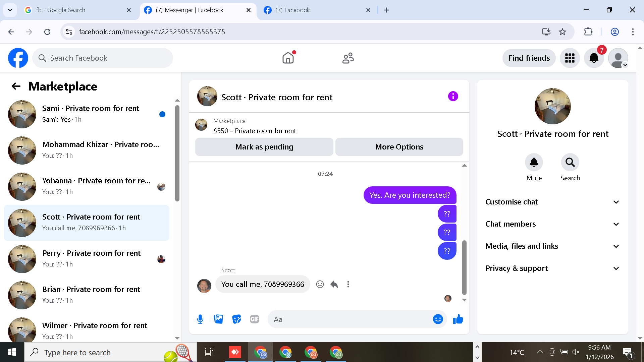Toggle the conversation information panel
The width and height of the screenshot is (644, 362).
(x=453, y=97)
